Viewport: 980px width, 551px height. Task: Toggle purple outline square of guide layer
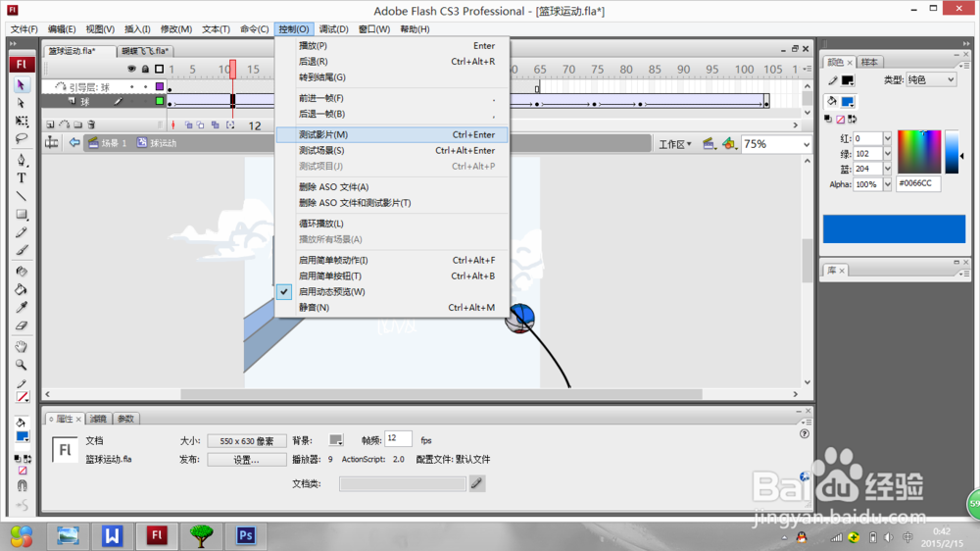pos(160,87)
